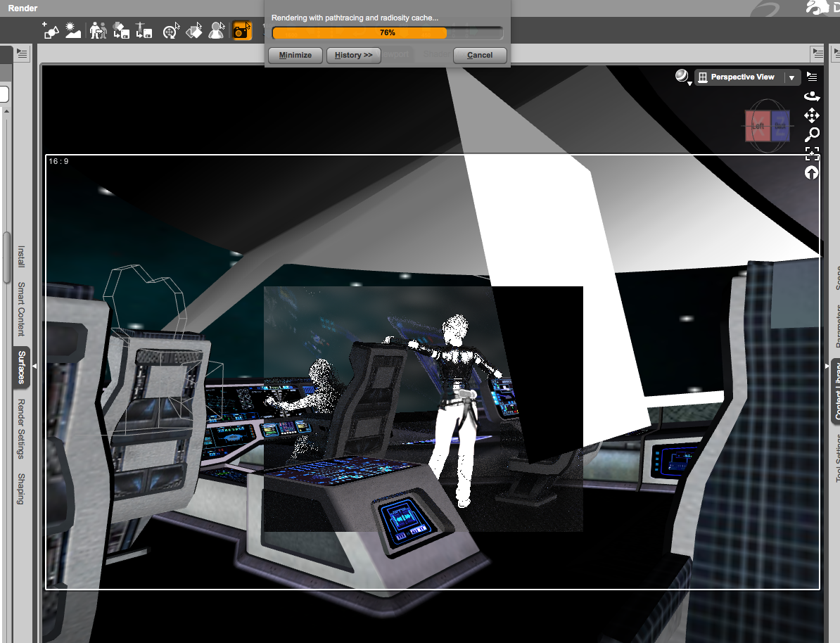
Task: Minimize the render progress dialog
Action: coord(295,55)
